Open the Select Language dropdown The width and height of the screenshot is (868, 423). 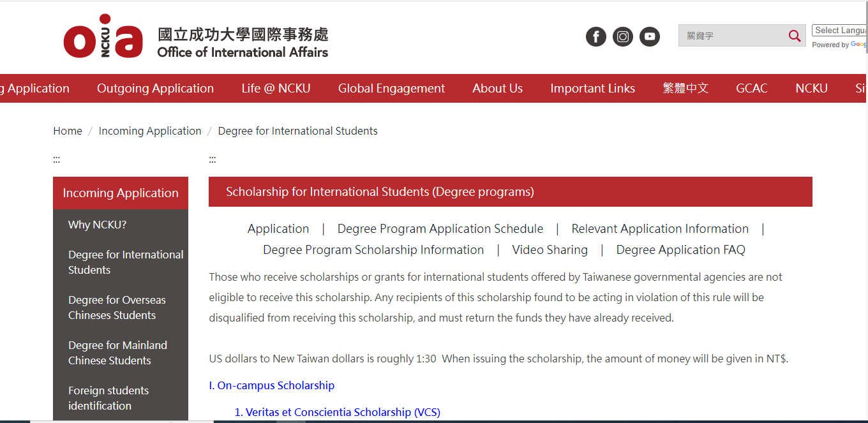pos(839,31)
